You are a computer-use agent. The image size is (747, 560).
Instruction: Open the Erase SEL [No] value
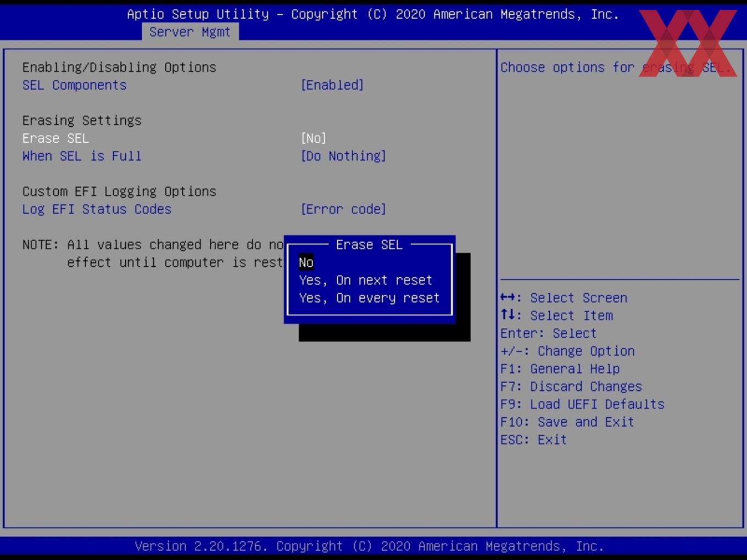[x=313, y=138]
